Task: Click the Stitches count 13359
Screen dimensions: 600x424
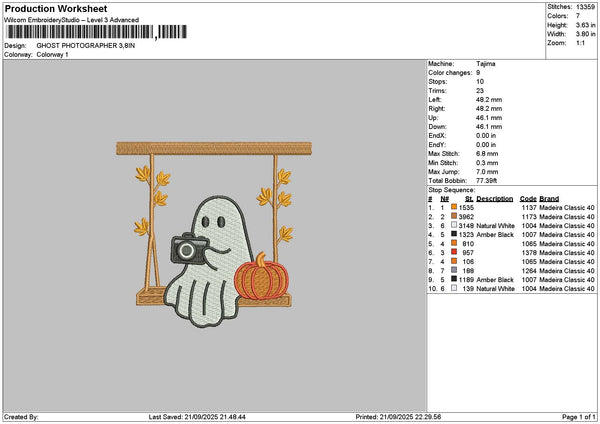Action: pyautogui.click(x=586, y=6)
